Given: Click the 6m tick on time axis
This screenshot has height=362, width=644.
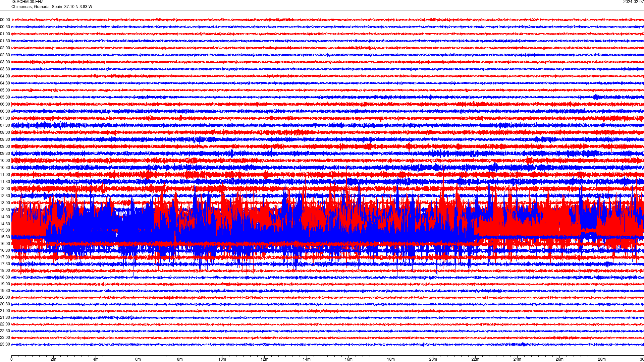Looking at the screenshot, I should coord(138,359).
